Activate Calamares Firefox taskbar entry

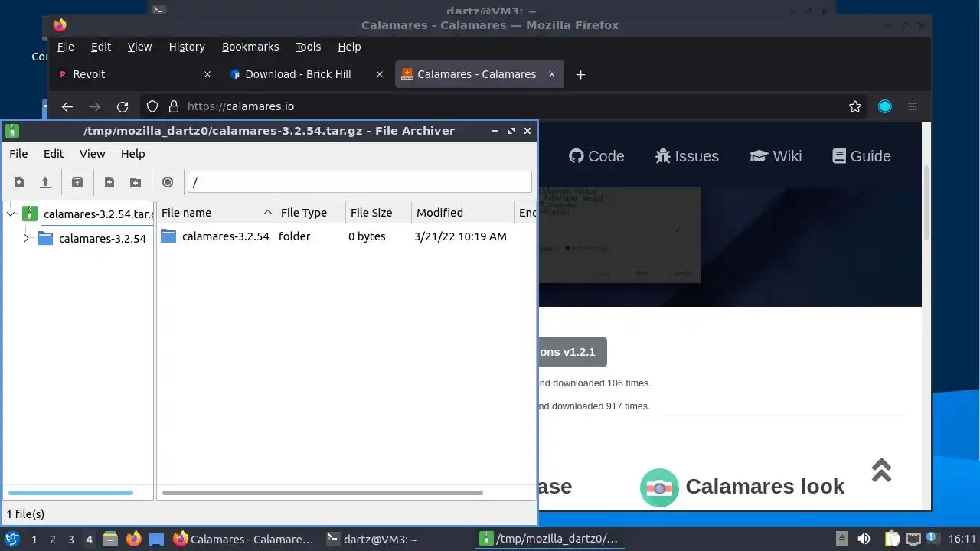[243, 539]
